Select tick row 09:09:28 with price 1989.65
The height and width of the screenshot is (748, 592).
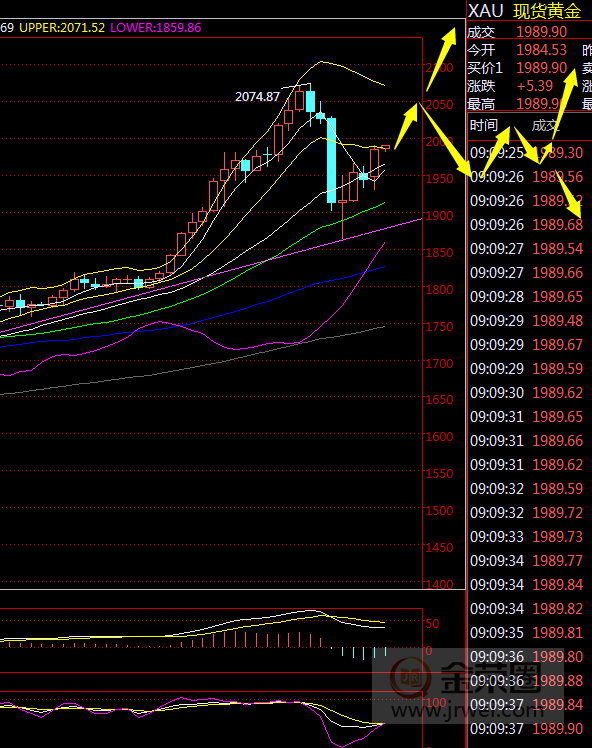[527, 297]
